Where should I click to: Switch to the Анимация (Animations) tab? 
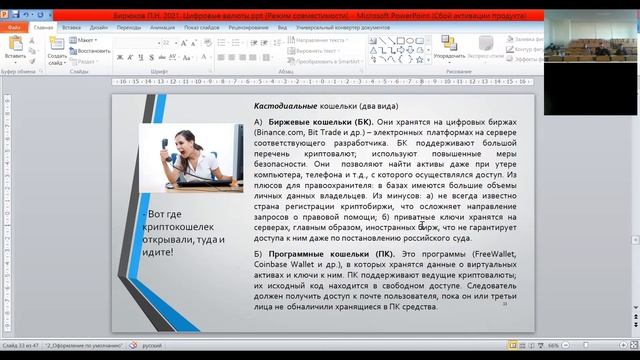(x=162, y=27)
